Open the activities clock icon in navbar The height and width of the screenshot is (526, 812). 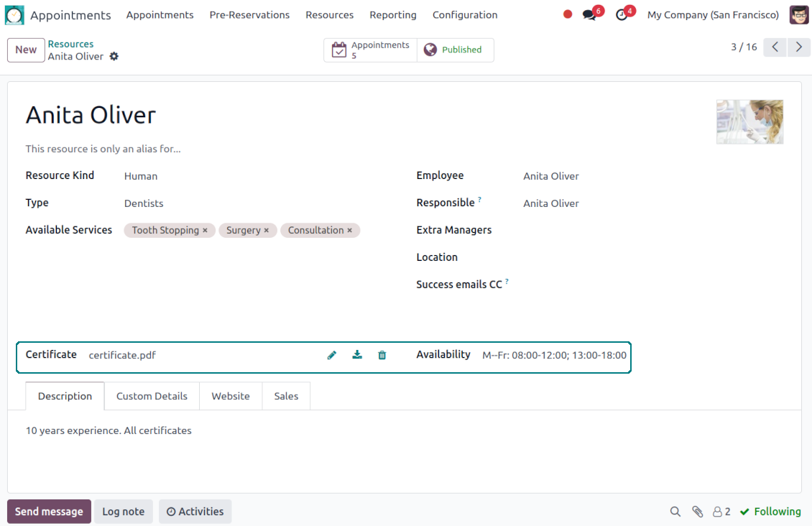(622, 15)
